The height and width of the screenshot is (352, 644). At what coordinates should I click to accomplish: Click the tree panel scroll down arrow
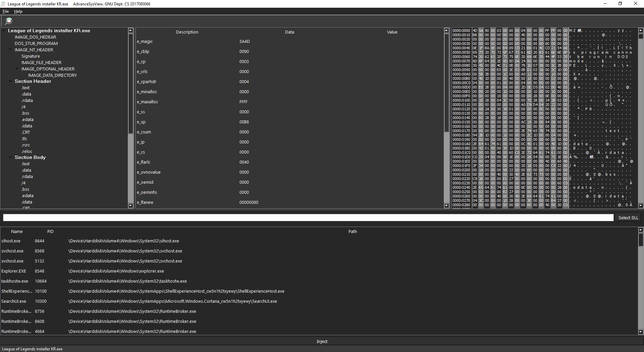[x=130, y=206]
